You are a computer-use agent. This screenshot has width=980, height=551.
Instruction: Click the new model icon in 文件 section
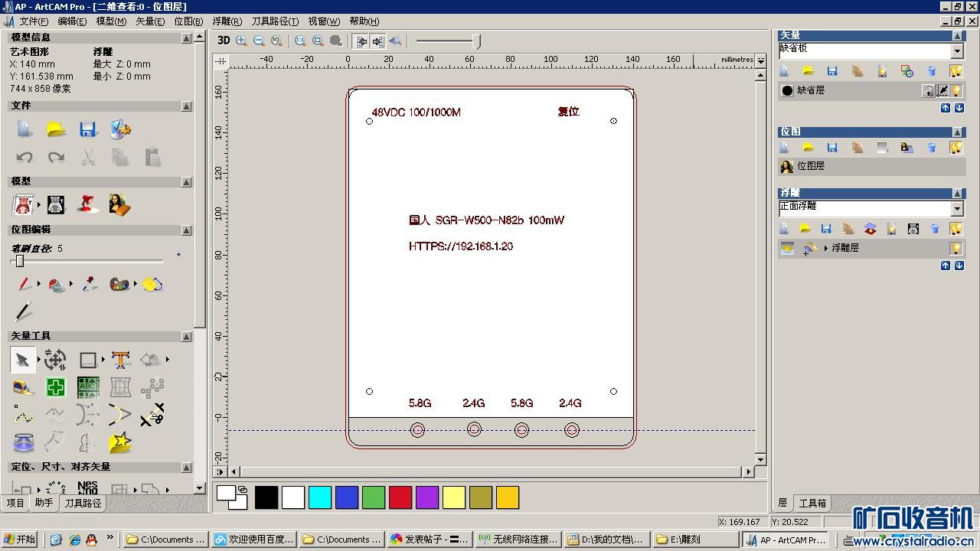pyautogui.click(x=24, y=129)
